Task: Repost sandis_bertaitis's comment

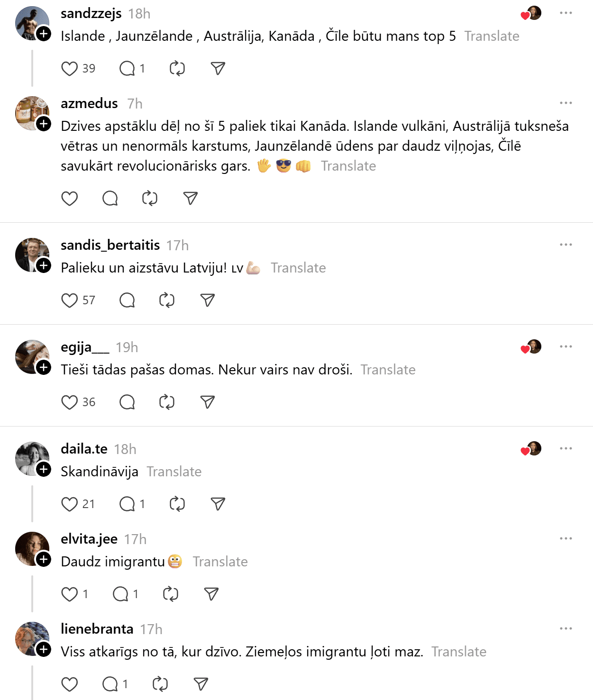Action: point(167,300)
